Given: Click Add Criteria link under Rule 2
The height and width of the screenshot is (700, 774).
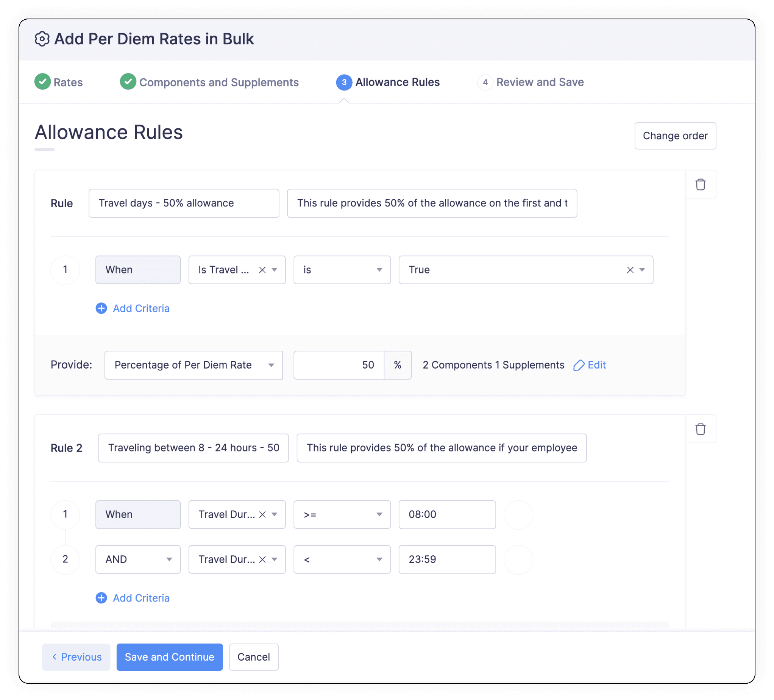Looking at the screenshot, I should (141, 598).
